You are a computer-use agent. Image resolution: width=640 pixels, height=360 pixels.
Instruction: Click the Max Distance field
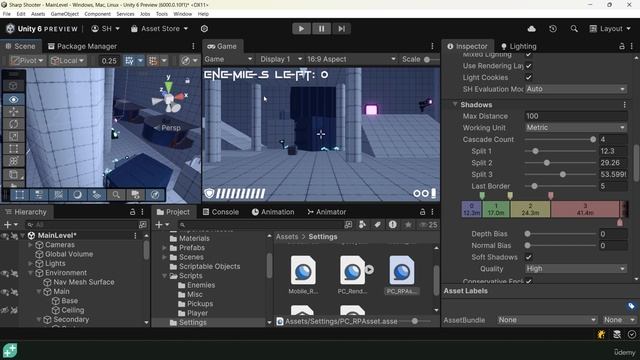point(576,116)
